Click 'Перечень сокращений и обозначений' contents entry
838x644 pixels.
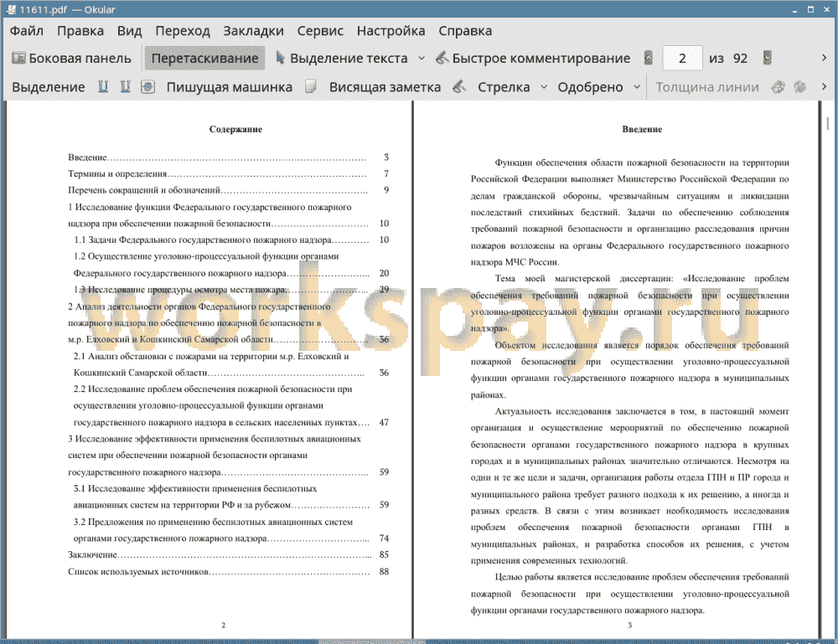click(x=229, y=190)
